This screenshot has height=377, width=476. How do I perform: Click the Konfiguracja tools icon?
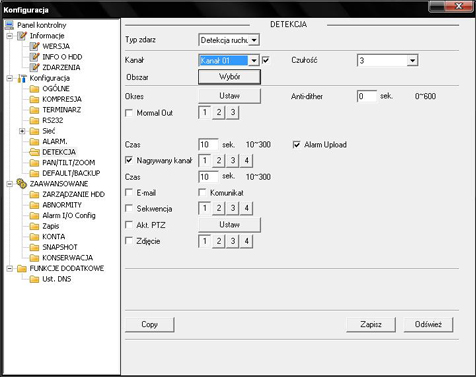[x=22, y=78]
